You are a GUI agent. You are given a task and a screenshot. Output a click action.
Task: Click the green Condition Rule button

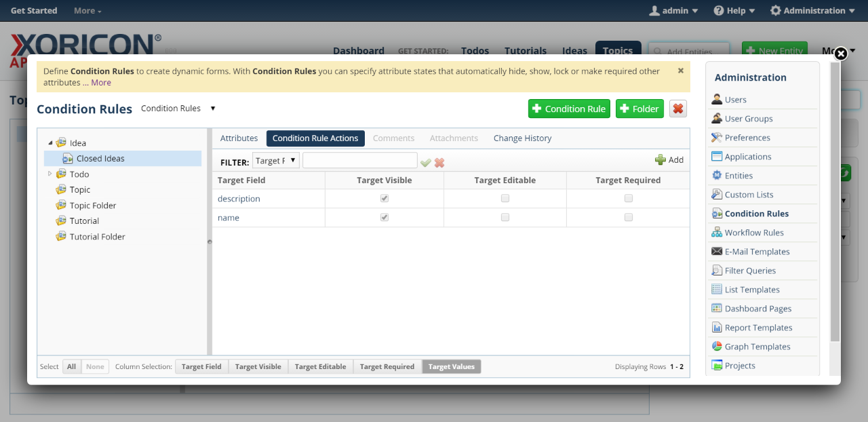click(569, 109)
